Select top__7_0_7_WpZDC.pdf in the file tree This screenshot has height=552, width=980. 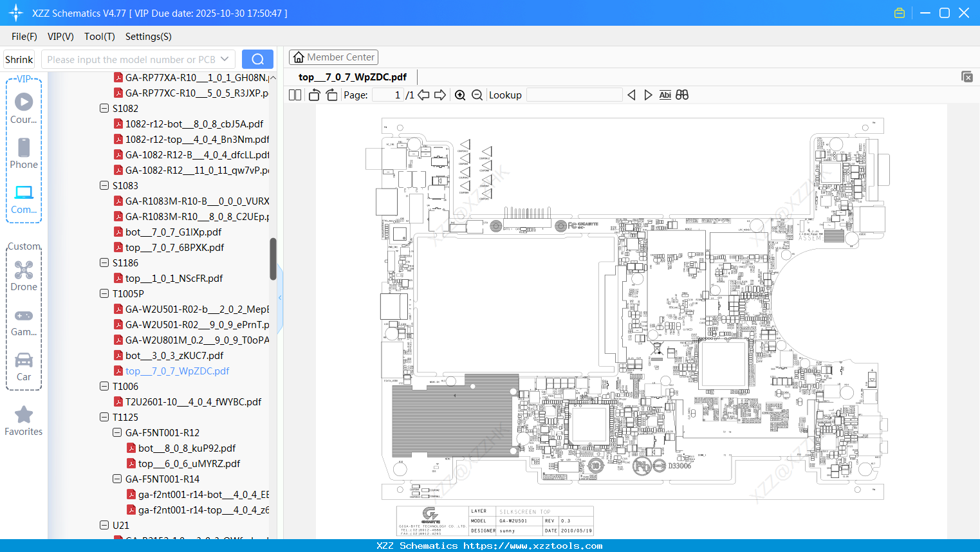177,371
